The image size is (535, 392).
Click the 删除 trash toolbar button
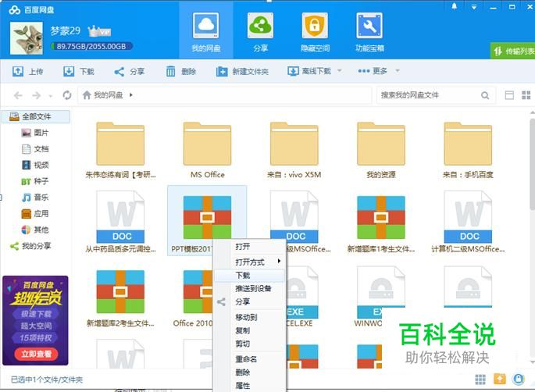click(x=181, y=71)
